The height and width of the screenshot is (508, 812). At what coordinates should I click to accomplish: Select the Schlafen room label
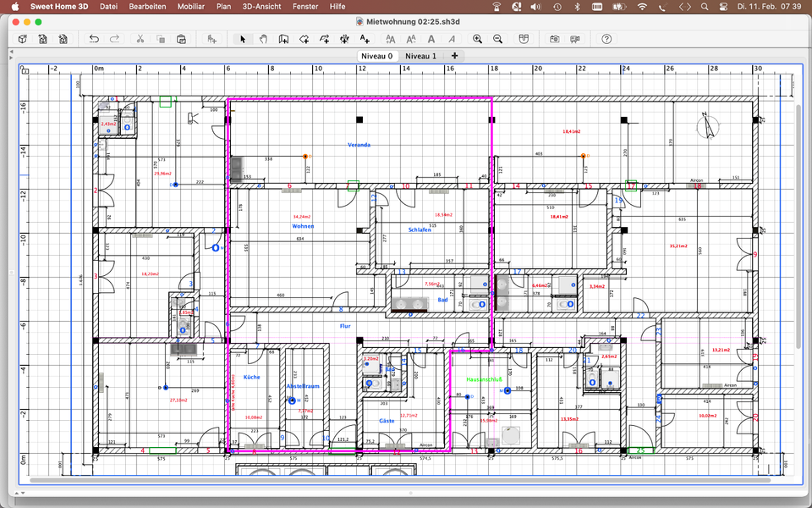[x=420, y=229]
